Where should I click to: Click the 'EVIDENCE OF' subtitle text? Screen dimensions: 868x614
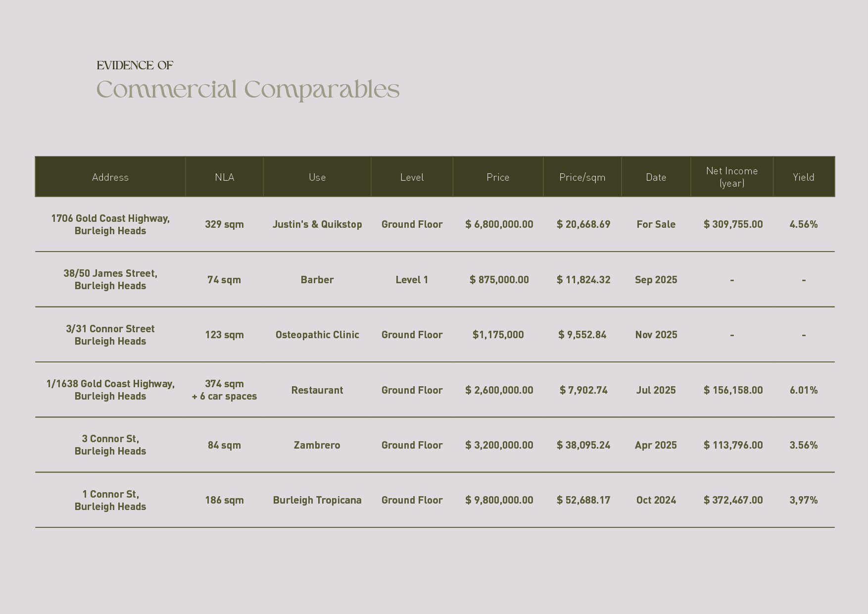135,65
